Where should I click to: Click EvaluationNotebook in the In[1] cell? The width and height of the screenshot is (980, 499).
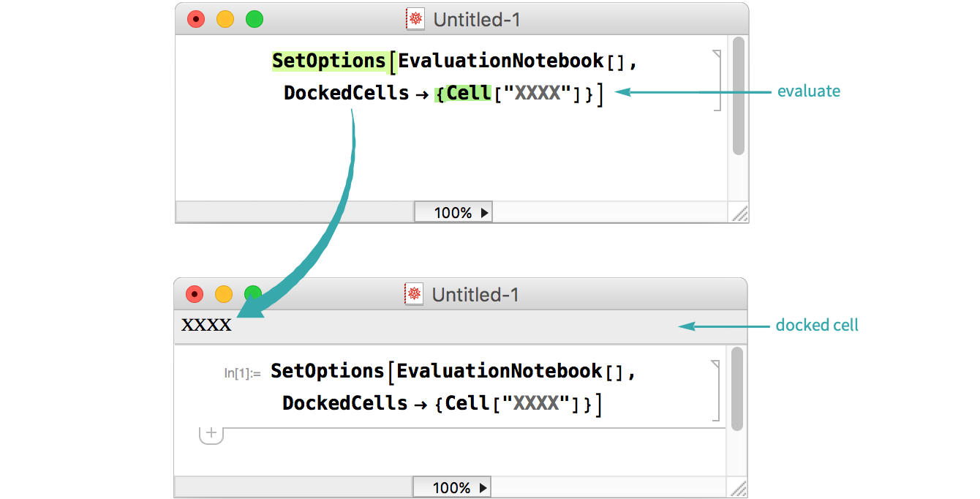click(x=500, y=371)
